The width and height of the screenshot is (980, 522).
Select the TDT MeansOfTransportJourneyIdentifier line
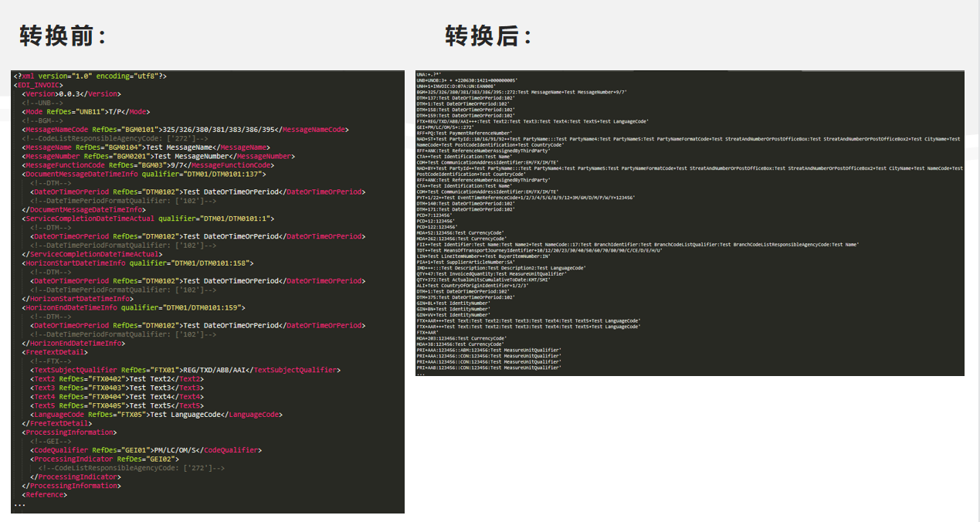pos(539,250)
